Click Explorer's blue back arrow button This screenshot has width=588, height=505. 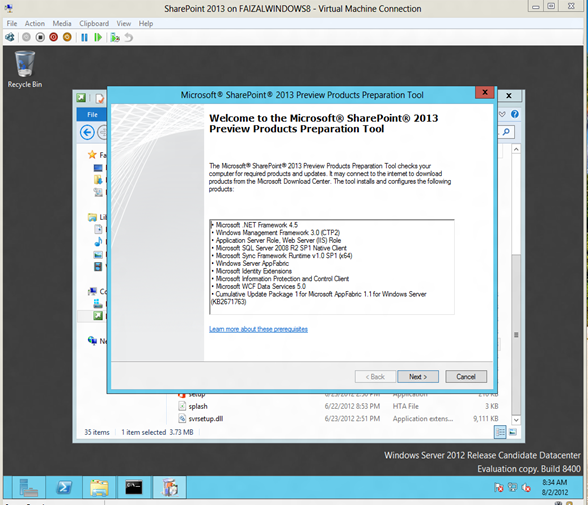(87, 132)
